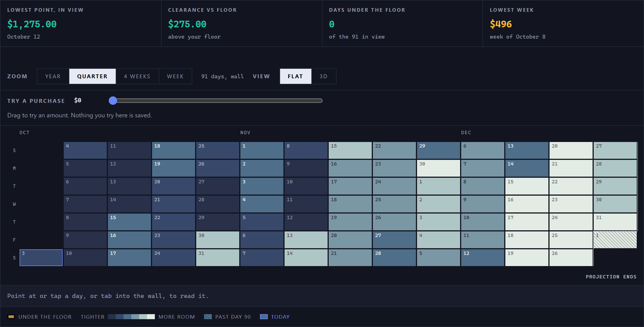This screenshot has width=644, height=327.
Task: Select the November 30 day cell
Action: [x=439, y=168]
